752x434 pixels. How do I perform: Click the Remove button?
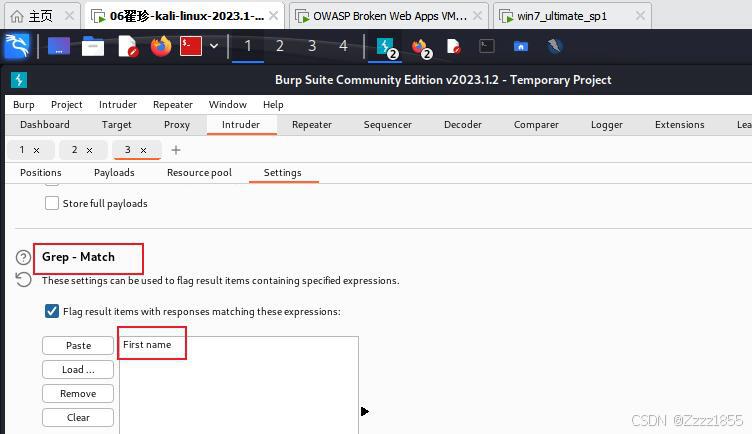[x=78, y=393]
